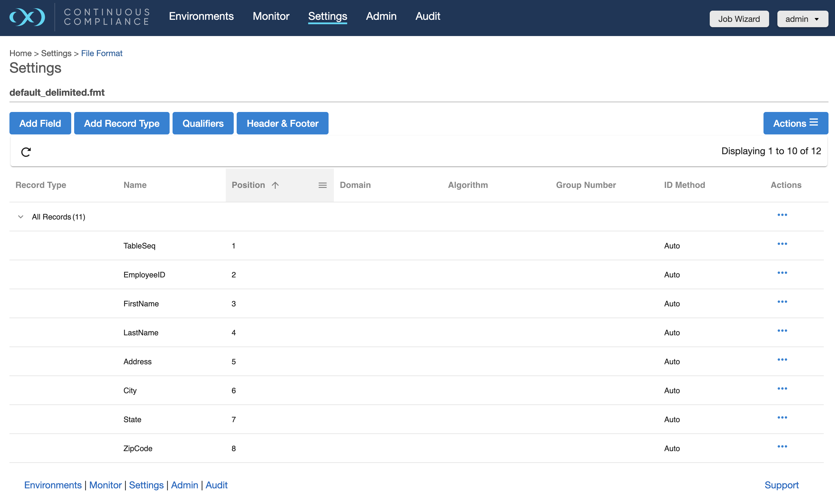The image size is (835, 504).
Task: Open the blue Actions menu button
Action: (795, 123)
